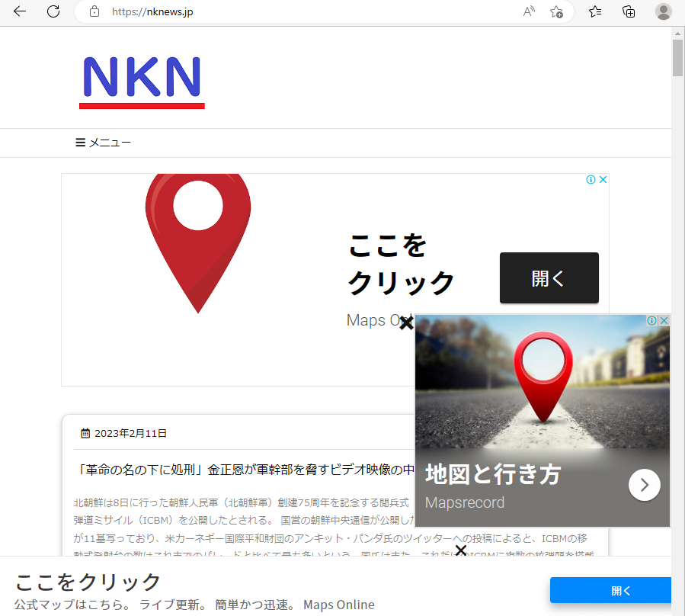Click the calendar icon beside 2023年2月11日
685x616 pixels.
click(85, 433)
